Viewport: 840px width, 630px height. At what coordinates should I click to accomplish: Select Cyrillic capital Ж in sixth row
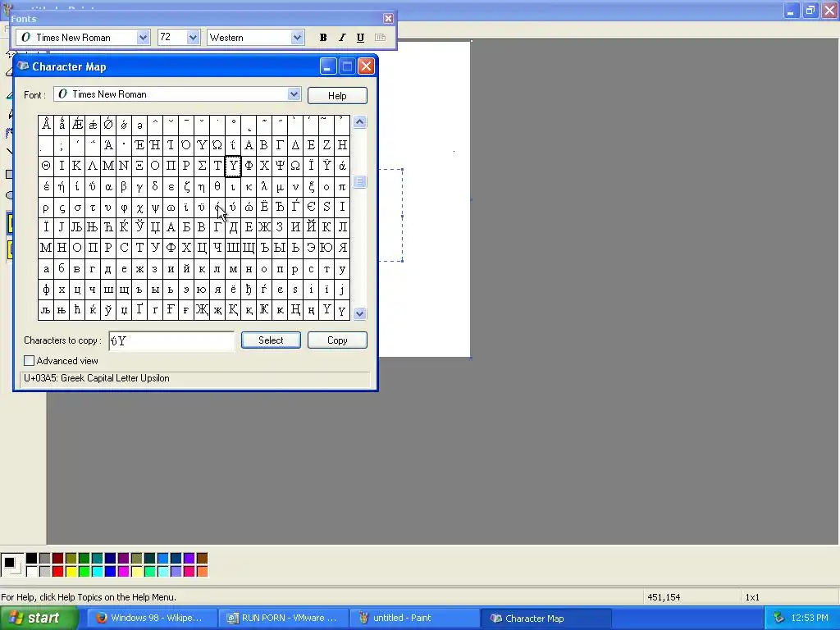point(264,227)
